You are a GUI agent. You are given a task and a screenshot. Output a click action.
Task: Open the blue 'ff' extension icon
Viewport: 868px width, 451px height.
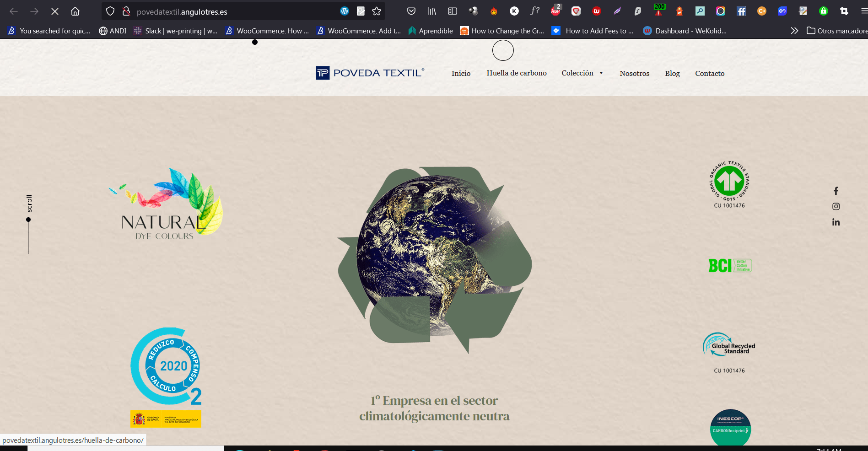[741, 11]
